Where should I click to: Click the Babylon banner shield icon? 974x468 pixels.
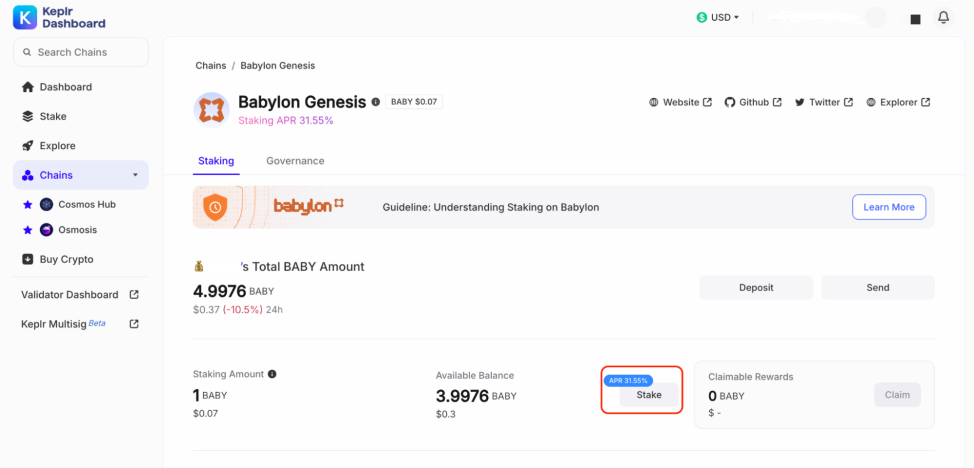[215, 207]
